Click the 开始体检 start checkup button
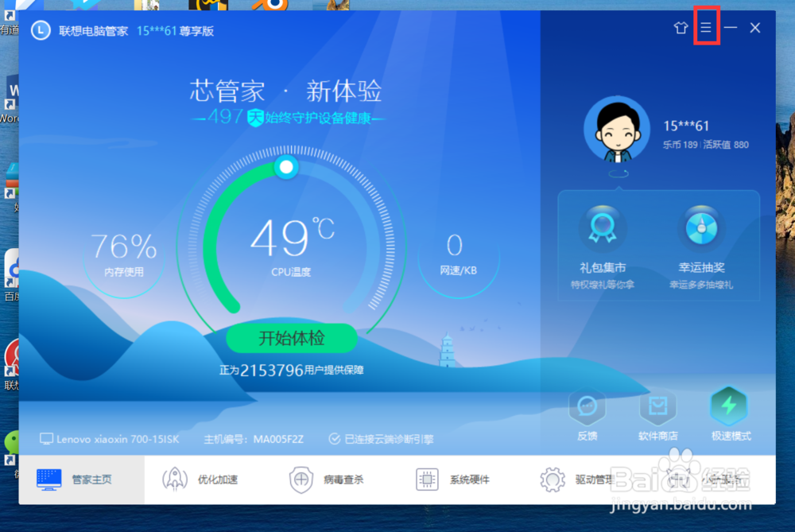 292,338
